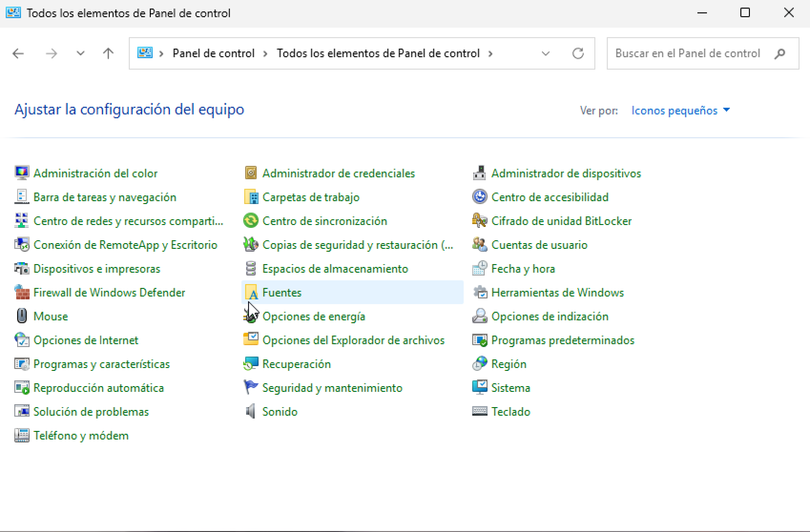Image resolution: width=810 pixels, height=532 pixels.
Task: Expand chevron after Todos los elementos breadcrumb
Action: 490,53
